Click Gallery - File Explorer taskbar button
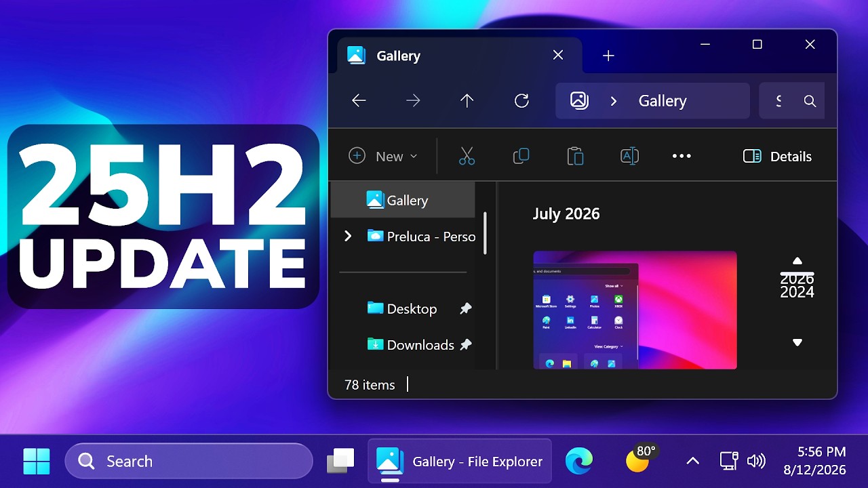 tap(460, 462)
